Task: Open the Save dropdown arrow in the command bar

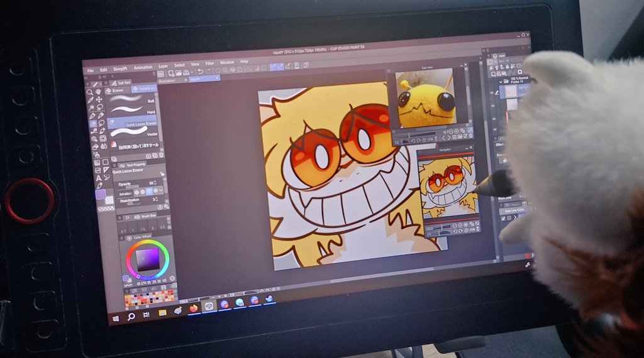Action: click(x=191, y=73)
